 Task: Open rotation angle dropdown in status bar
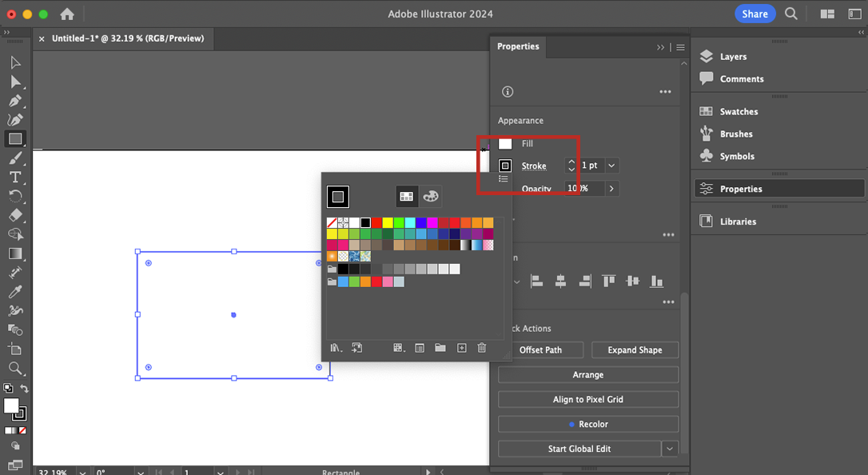[141, 473]
